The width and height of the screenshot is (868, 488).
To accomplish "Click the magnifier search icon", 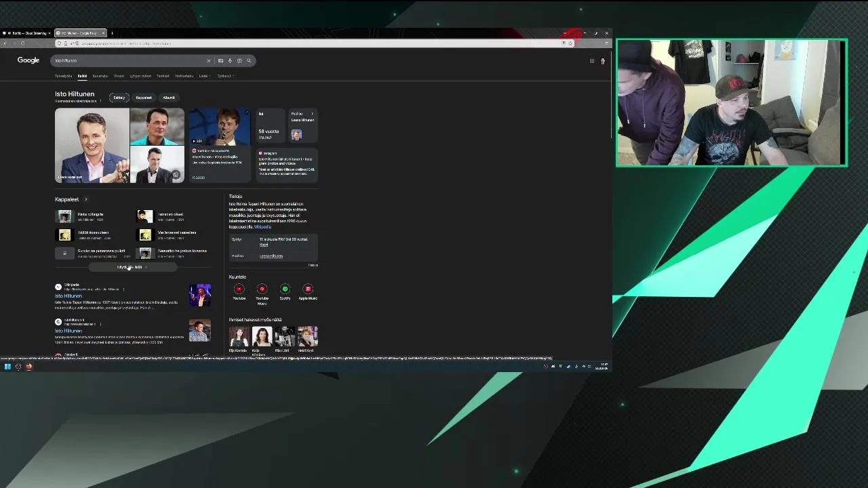I will (x=249, y=61).
